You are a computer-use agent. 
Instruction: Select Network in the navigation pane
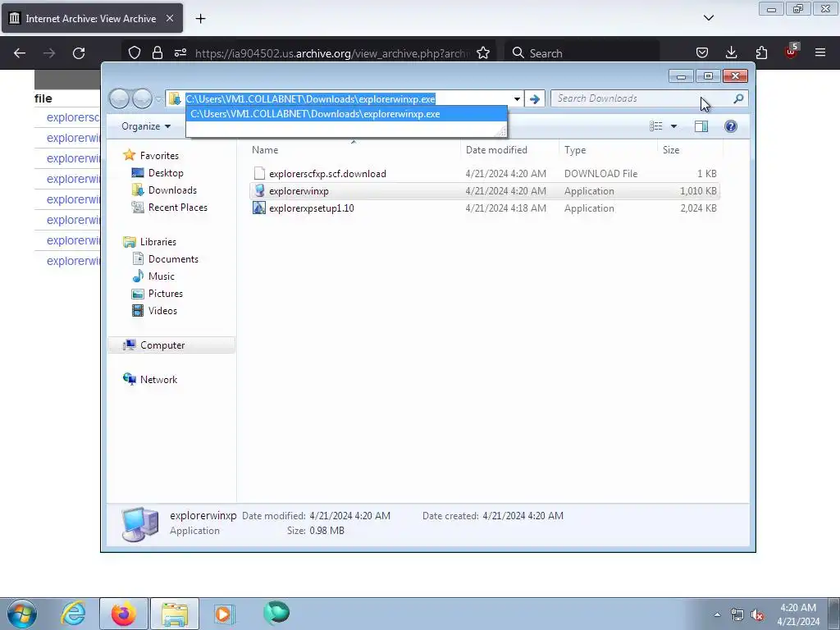click(158, 379)
